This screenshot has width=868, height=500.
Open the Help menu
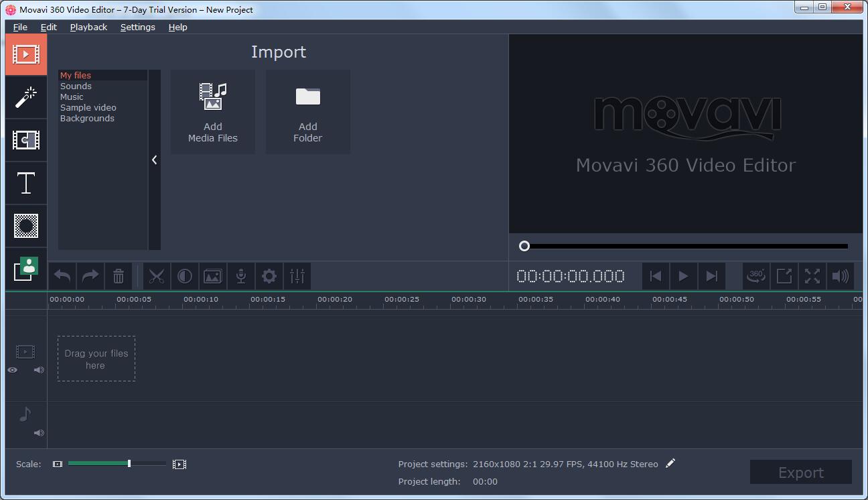tap(177, 27)
